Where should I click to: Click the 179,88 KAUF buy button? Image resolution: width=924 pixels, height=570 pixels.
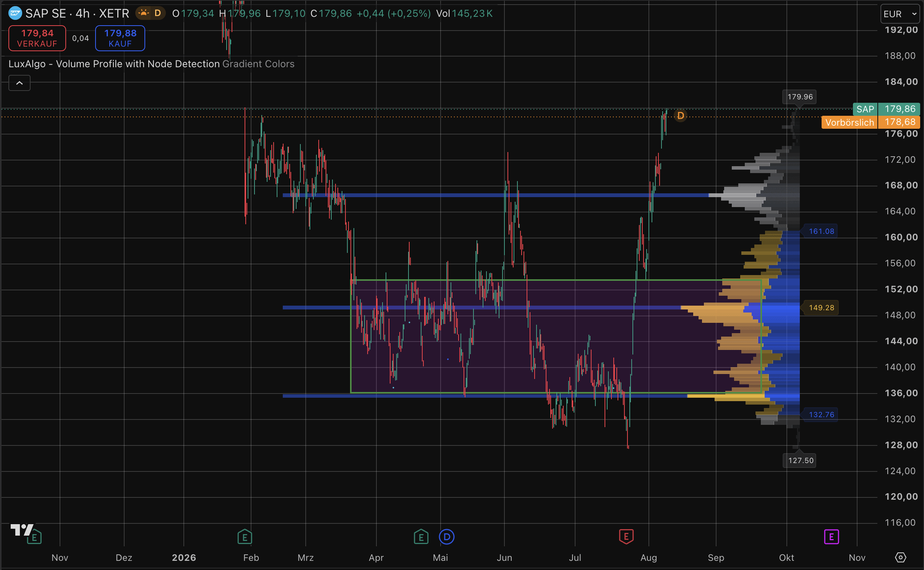click(120, 38)
